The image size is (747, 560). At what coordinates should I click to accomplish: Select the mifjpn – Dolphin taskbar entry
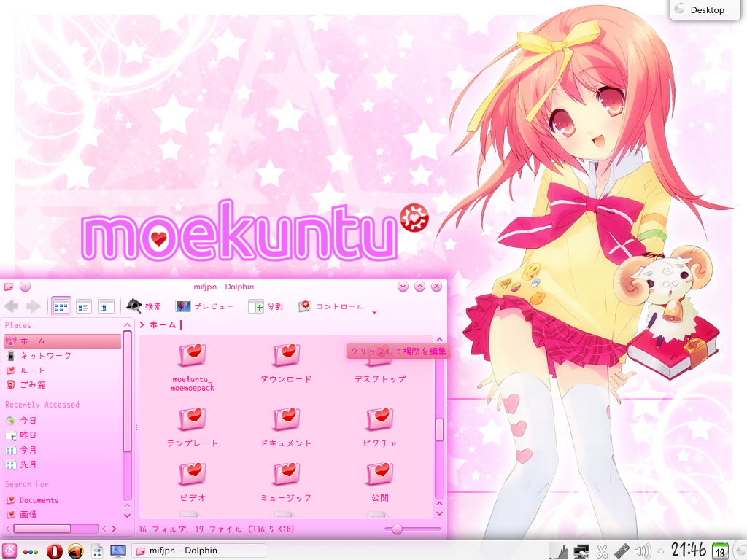(x=198, y=551)
